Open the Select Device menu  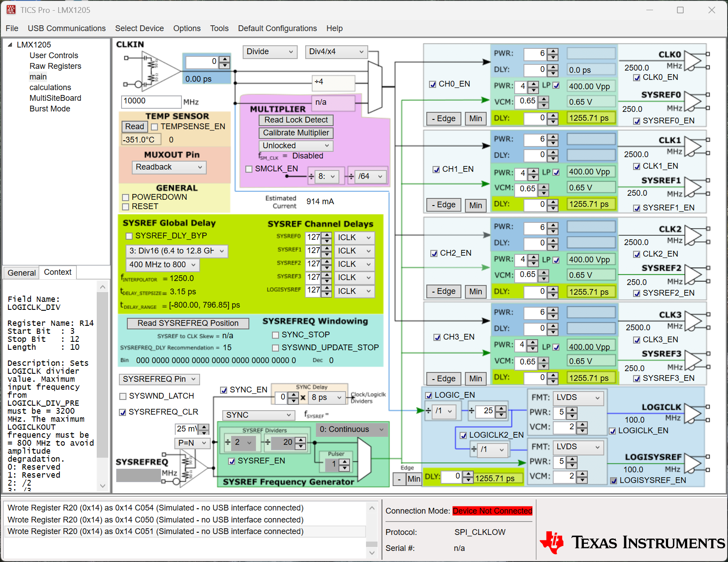tap(139, 28)
